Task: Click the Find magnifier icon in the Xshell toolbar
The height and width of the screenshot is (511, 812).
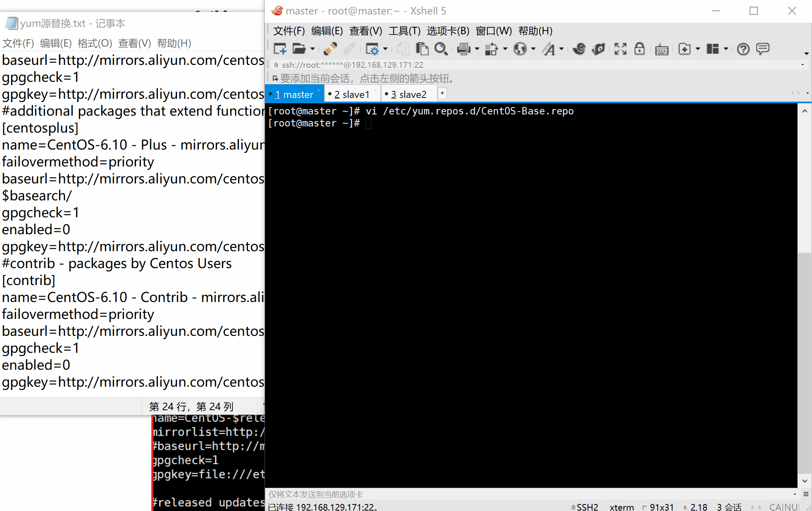Action: click(441, 49)
